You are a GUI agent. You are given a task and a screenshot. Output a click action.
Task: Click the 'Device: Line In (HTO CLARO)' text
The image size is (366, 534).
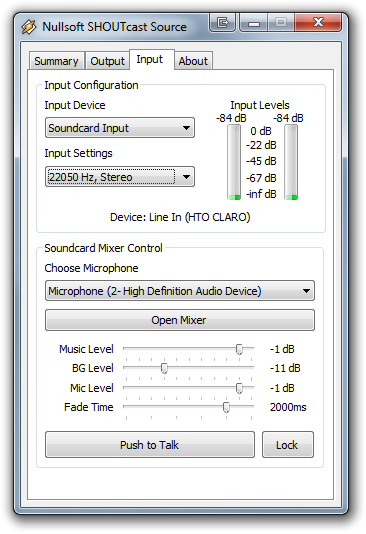180,217
